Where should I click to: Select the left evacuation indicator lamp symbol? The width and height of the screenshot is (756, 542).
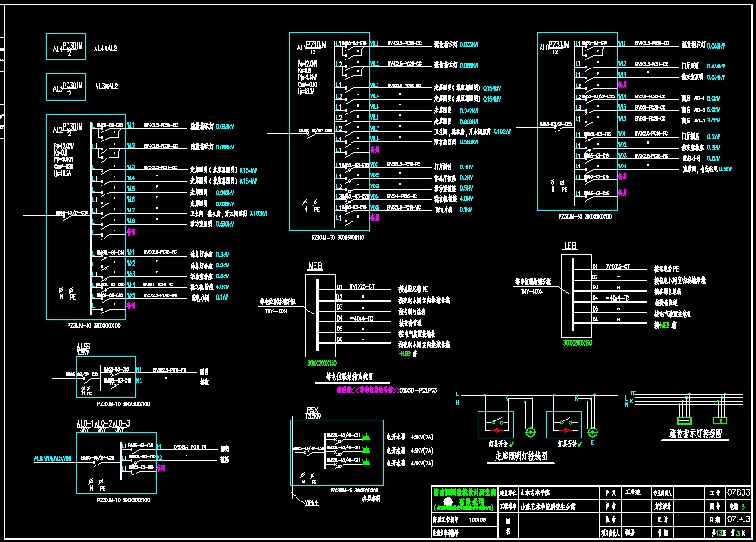coord(685,419)
